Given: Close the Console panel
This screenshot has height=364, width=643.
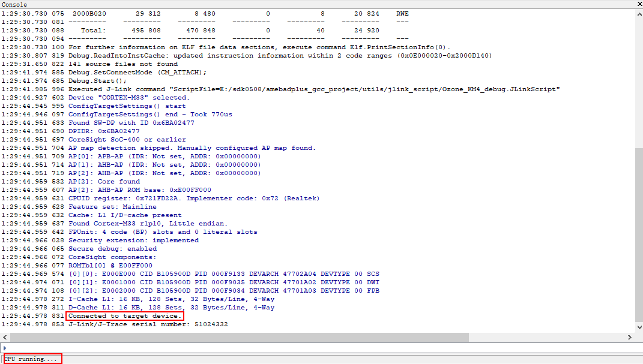Looking at the screenshot, I should point(638,4).
